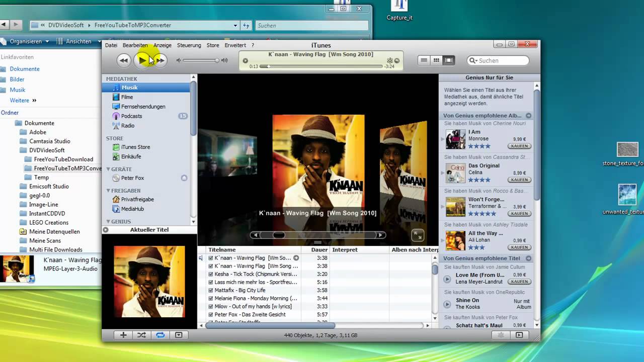Uncheck Mattafix - Big City Life checkbox
This screenshot has height=362, width=644.
pyautogui.click(x=211, y=290)
